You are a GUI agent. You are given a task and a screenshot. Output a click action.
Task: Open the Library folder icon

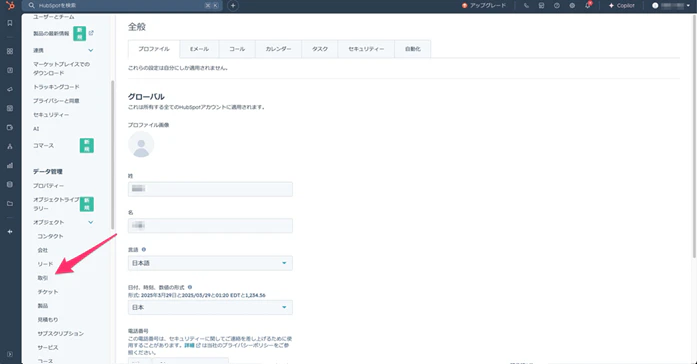click(x=10, y=204)
